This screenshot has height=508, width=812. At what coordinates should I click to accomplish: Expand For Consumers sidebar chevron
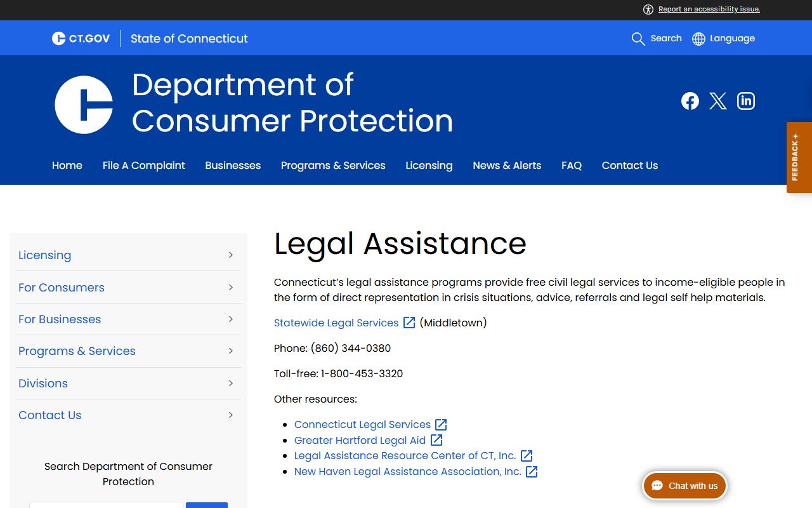coord(231,287)
